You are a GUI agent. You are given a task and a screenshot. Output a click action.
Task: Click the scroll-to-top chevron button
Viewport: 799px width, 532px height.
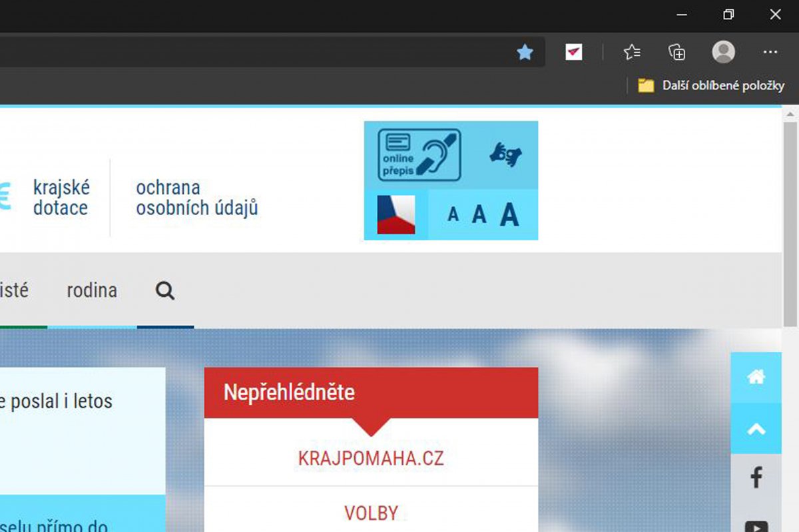pyautogui.click(x=756, y=429)
